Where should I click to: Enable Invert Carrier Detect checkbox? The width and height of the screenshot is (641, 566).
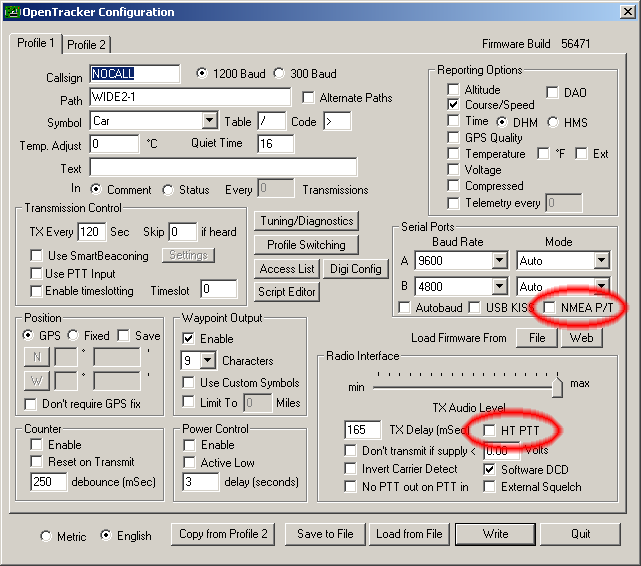coord(350,468)
